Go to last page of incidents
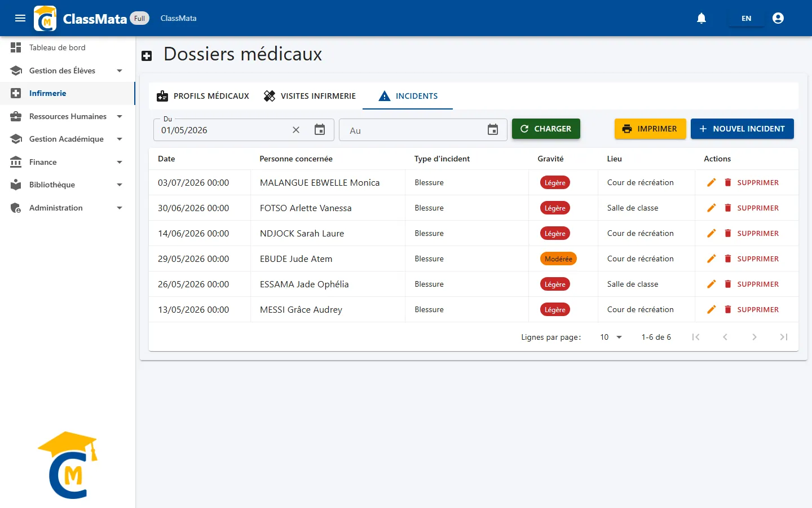812x508 pixels. click(784, 337)
